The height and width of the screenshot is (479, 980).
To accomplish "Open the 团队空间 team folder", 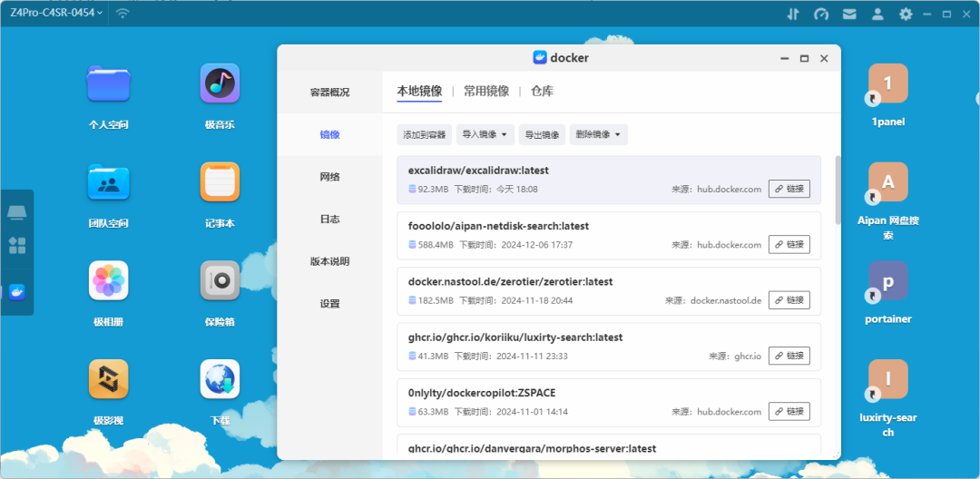I will click(108, 181).
